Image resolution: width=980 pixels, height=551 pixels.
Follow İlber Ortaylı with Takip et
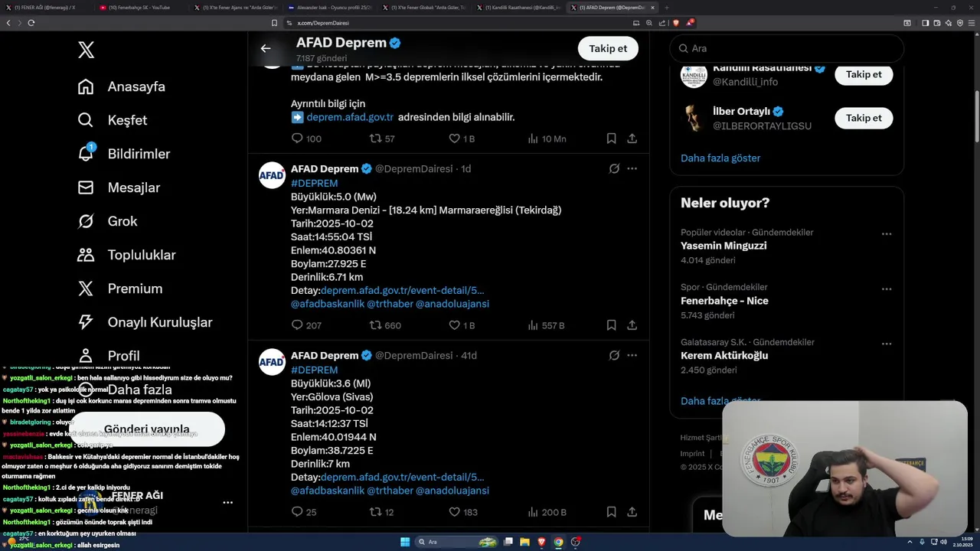click(864, 118)
